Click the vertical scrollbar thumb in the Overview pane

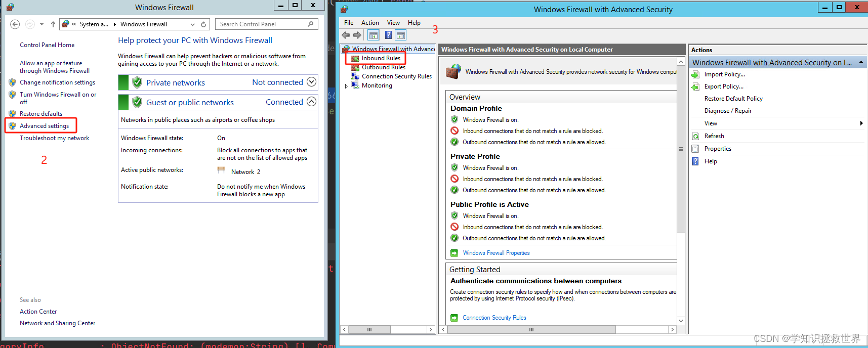[681, 149]
